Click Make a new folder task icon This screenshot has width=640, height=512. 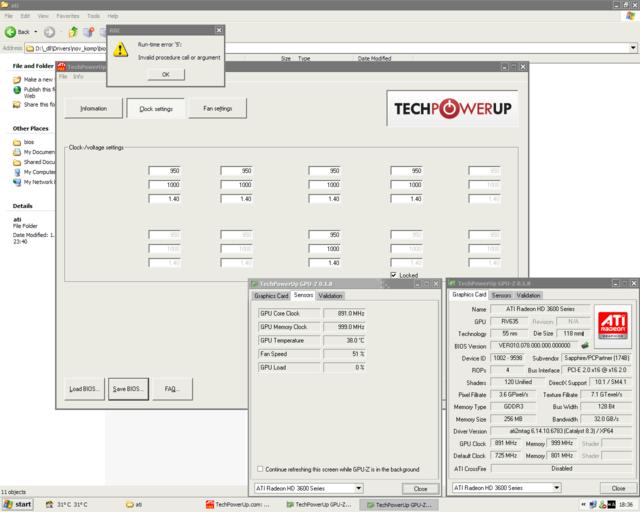coord(17,80)
